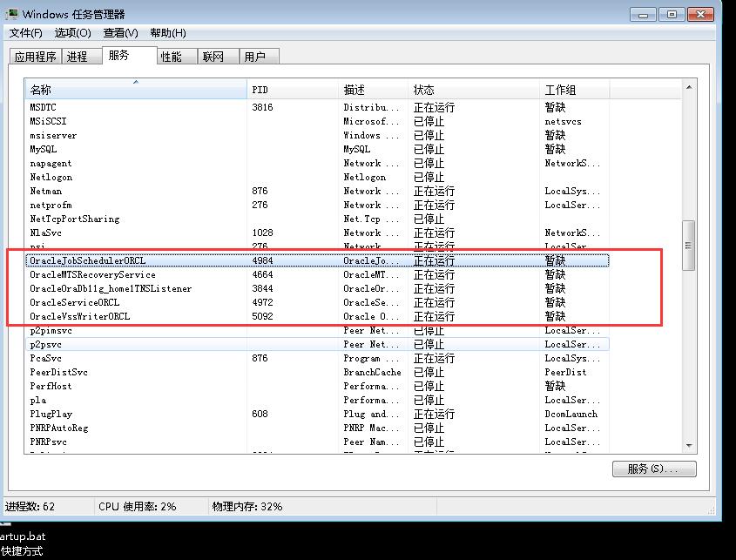Viewport: 736px width, 560px height.
Task: Select the PNRPAutoReg service row
Action: point(317,428)
